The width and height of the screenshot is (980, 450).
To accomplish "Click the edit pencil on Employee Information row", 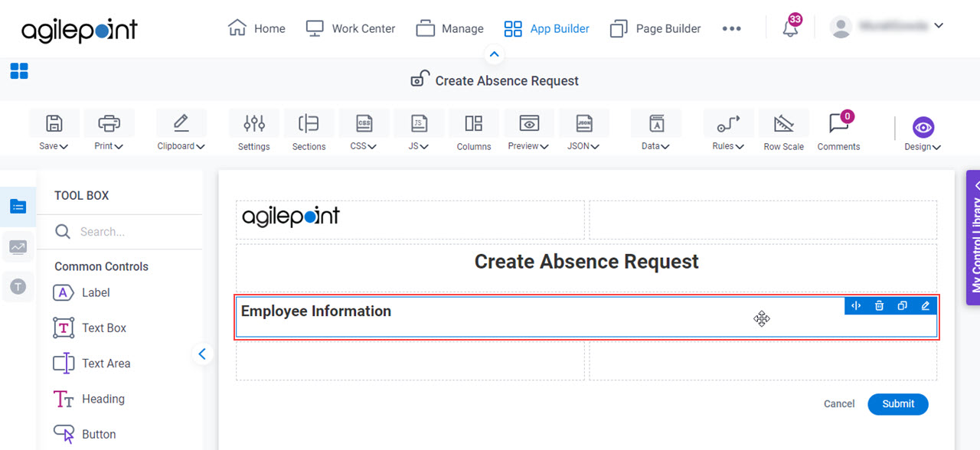I will tap(925, 305).
